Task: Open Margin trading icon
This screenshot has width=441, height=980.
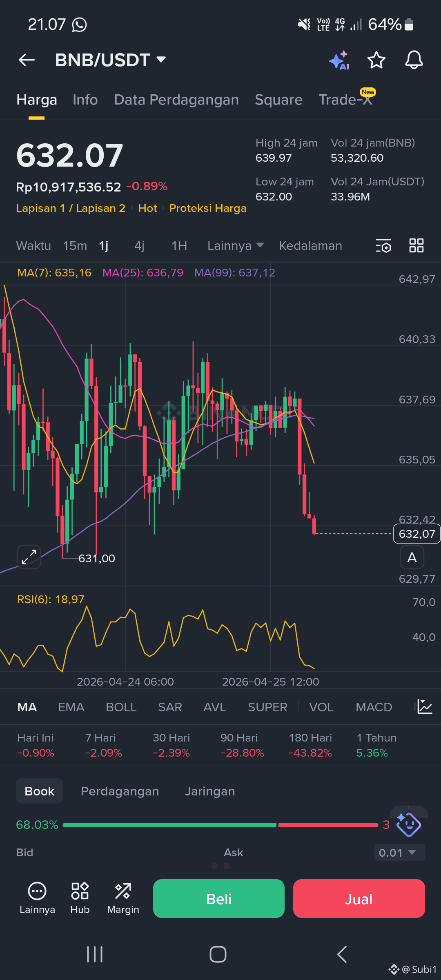Action: pos(123,898)
